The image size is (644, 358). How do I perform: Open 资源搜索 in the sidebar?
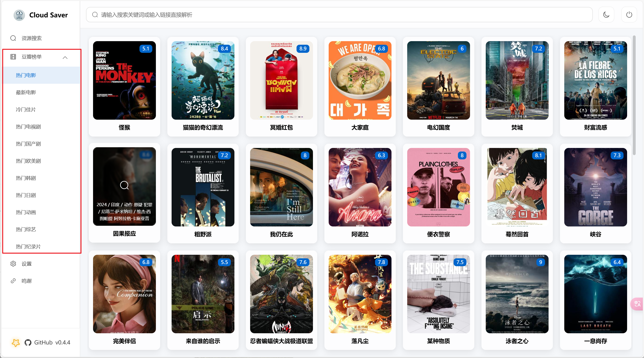click(x=31, y=38)
